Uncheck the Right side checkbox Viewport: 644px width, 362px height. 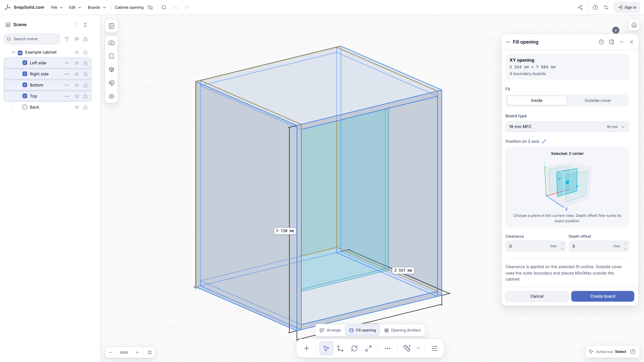click(x=25, y=74)
